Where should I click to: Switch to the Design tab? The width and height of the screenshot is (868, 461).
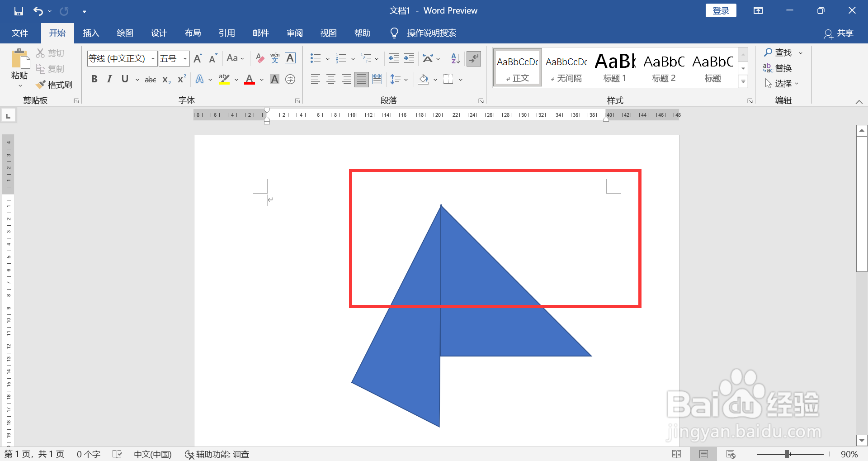click(159, 33)
